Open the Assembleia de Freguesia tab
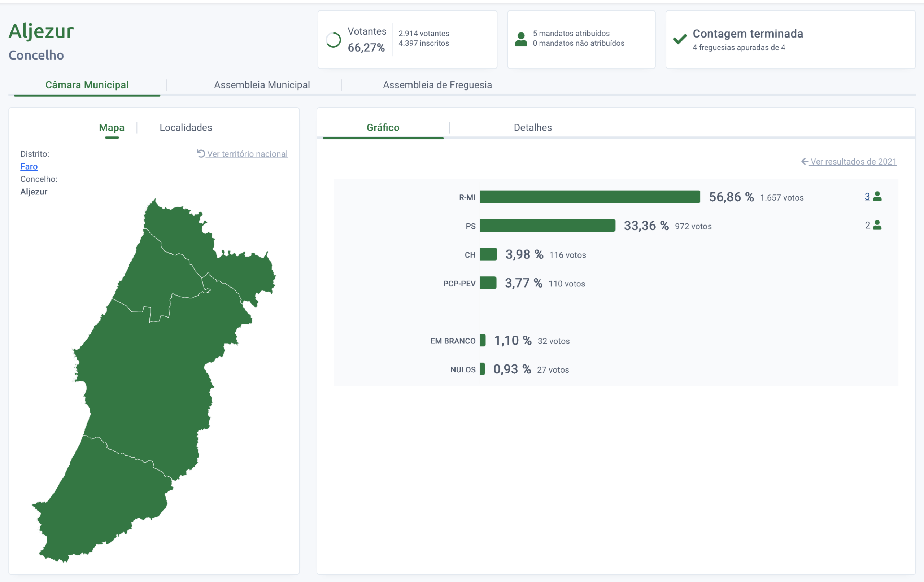This screenshot has width=924, height=582. [437, 85]
